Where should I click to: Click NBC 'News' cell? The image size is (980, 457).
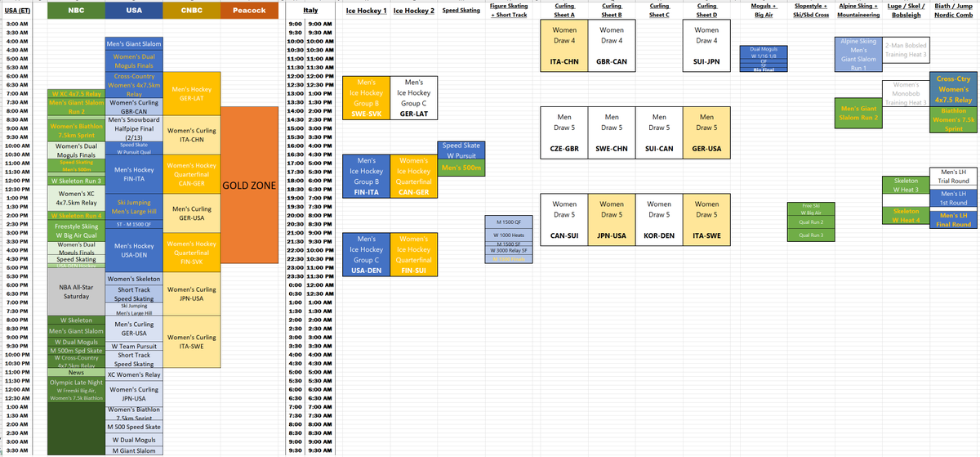pos(76,372)
